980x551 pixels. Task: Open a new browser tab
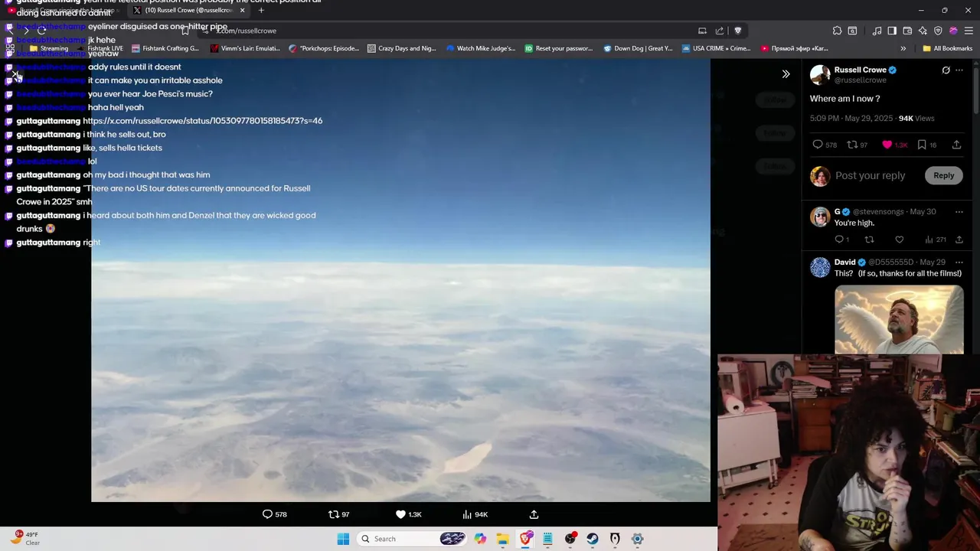261,10
